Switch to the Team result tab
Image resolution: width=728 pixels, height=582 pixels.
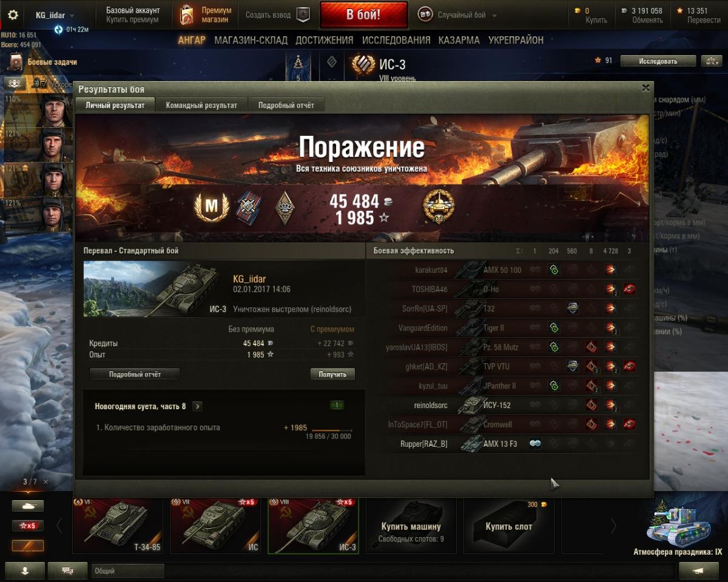pyautogui.click(x=201, y=105)
